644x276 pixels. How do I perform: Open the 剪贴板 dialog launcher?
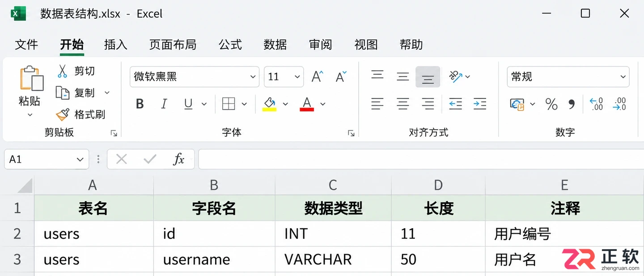click(x=114, y=133)
